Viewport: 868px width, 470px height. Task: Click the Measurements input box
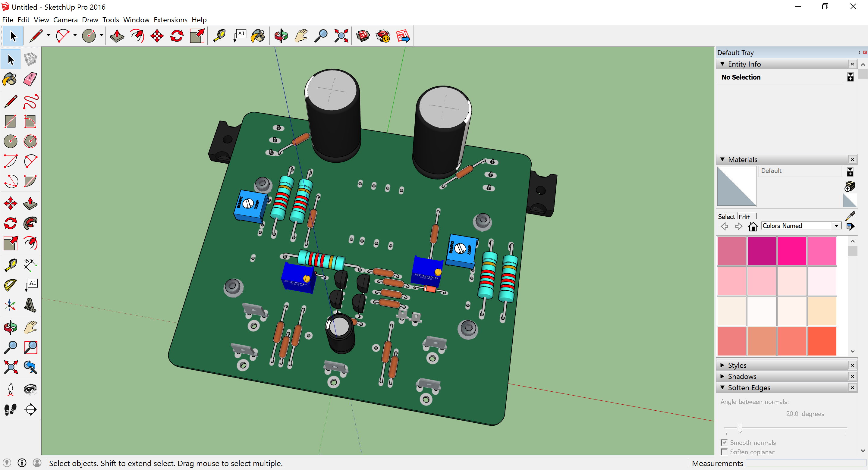click(x=806, y=463)
